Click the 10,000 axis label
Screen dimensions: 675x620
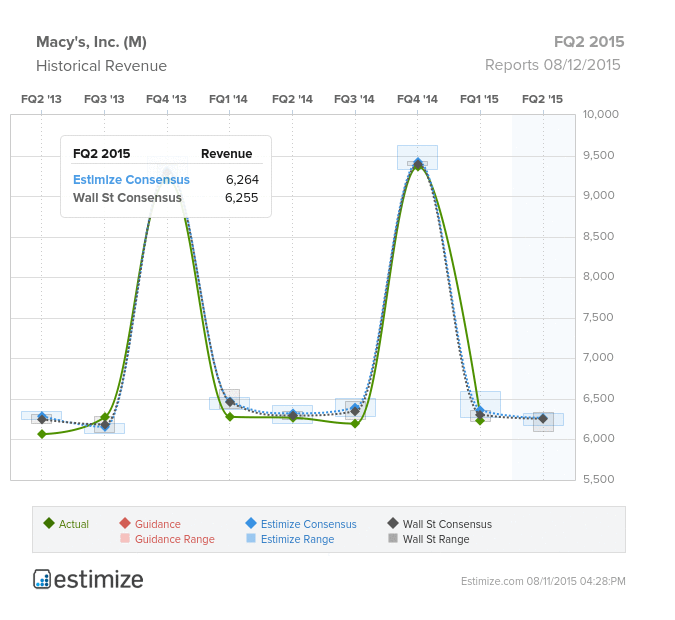point(601,114)
